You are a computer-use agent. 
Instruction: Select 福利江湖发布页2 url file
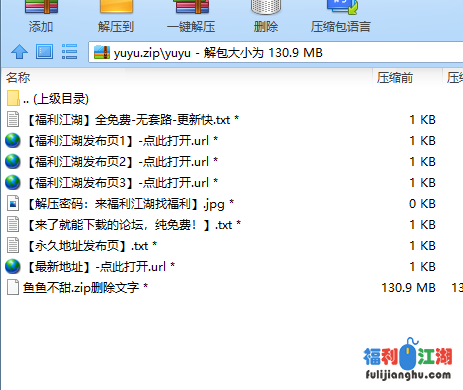(112, 162)
